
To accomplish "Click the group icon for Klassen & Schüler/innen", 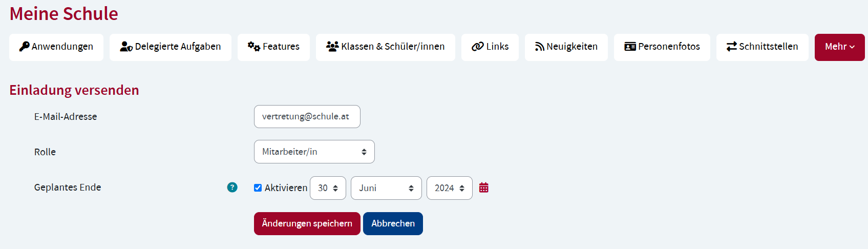I will point(332,47).
